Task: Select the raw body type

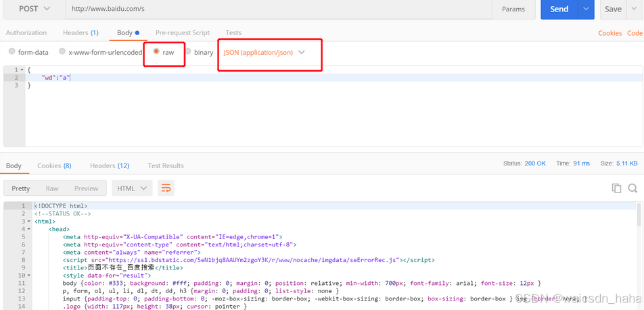Action: pos(163,52)
